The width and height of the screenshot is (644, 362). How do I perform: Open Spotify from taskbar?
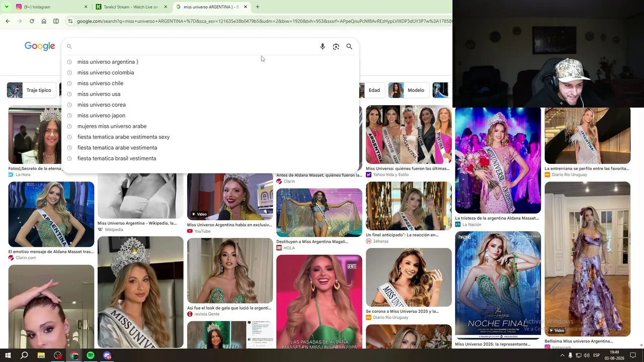tap(91, 355)
